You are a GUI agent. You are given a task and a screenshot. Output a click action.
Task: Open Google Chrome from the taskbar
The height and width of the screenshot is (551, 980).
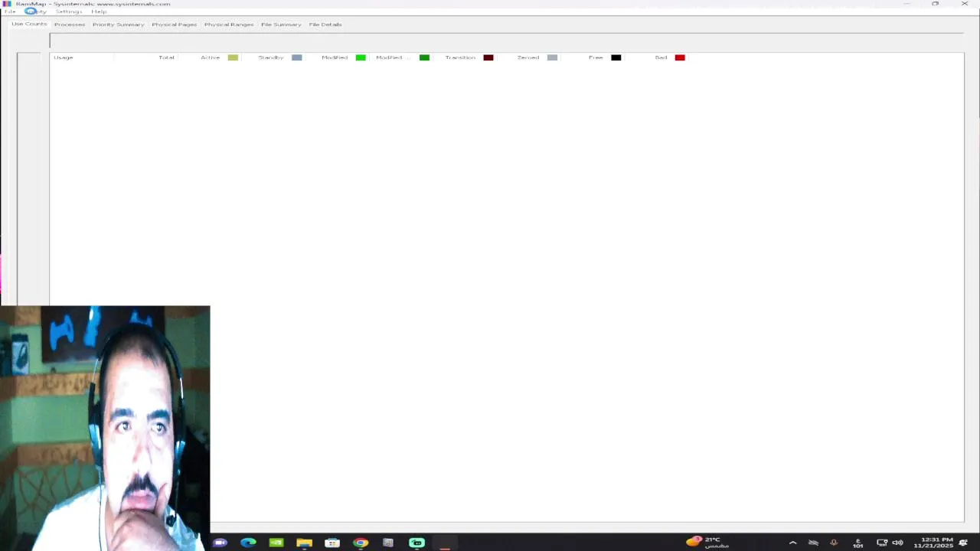click(361, 543)
